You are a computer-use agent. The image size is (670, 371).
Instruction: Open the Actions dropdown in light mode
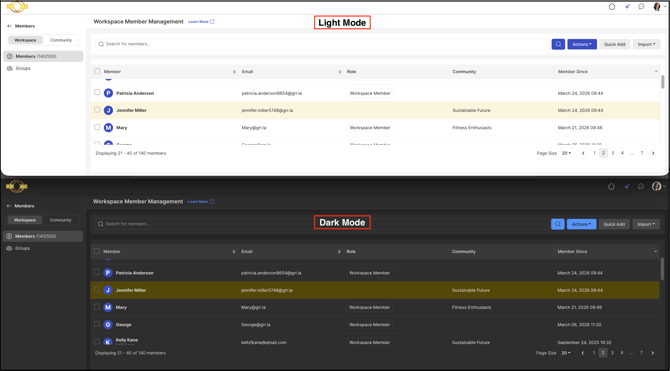[582, 44]
